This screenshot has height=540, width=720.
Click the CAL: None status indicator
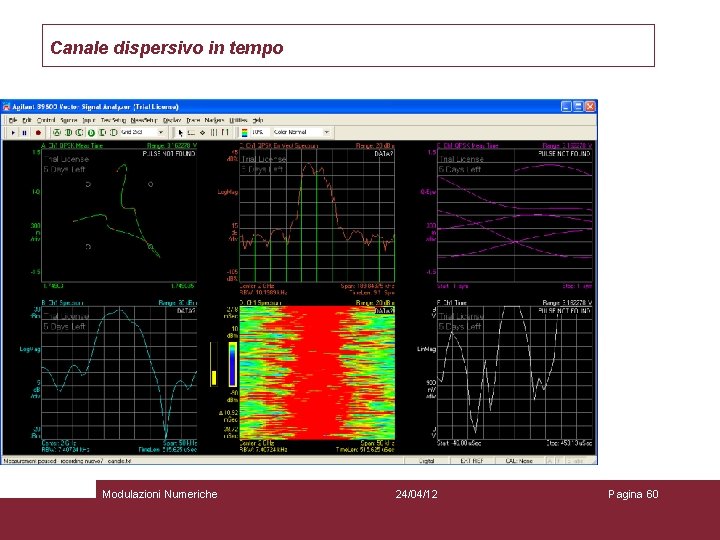click(519, 461)
